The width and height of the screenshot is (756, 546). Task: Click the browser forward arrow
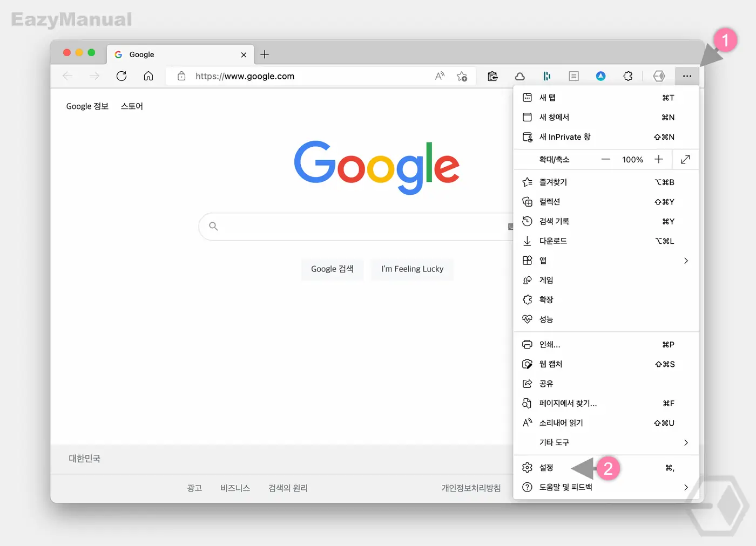point(94,76)
